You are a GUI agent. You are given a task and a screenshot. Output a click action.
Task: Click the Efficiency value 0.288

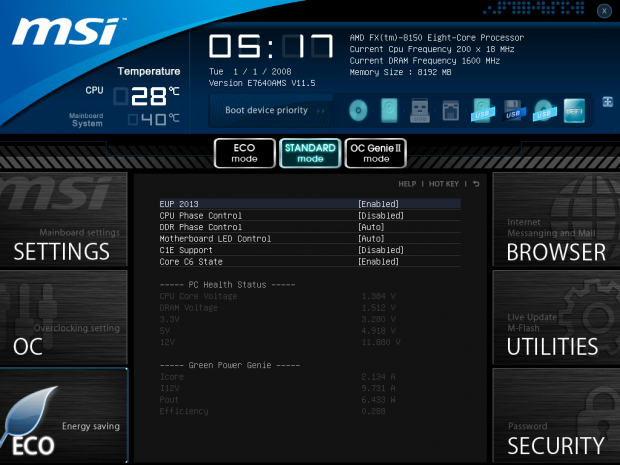coord(373,411)
